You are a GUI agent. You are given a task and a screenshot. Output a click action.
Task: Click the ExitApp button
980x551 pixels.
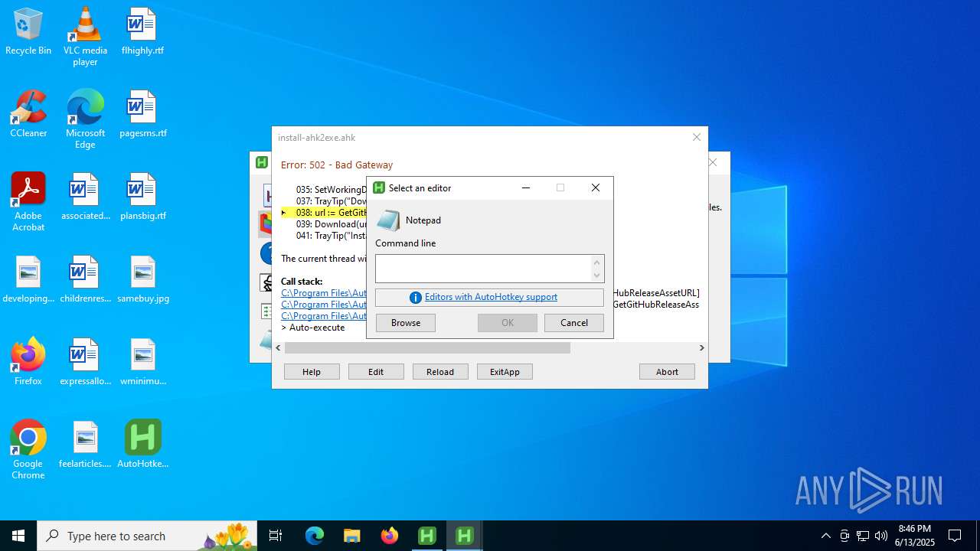505,372
